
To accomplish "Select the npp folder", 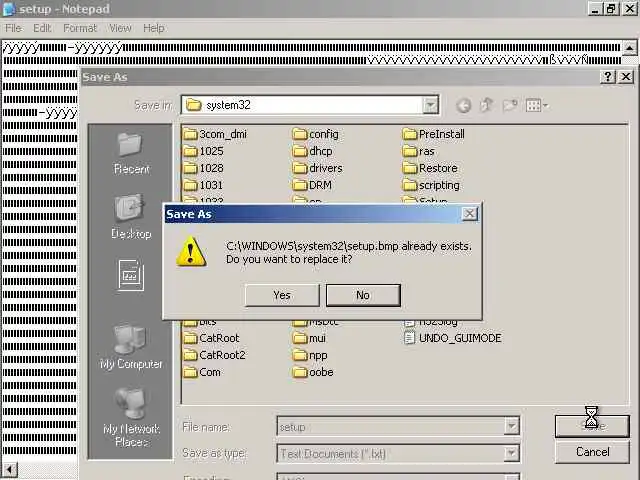I will point(310,355).
